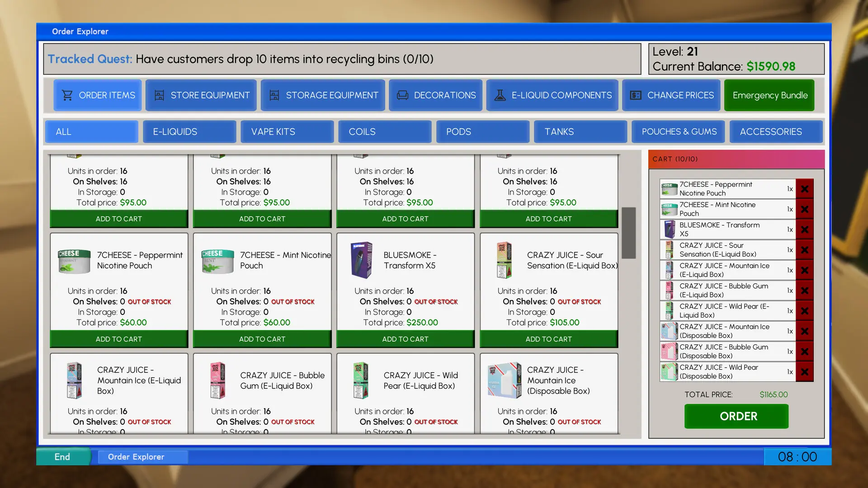
Task: Click Bubble Gum Disposable thumbnail in cart
Action: 669,352
